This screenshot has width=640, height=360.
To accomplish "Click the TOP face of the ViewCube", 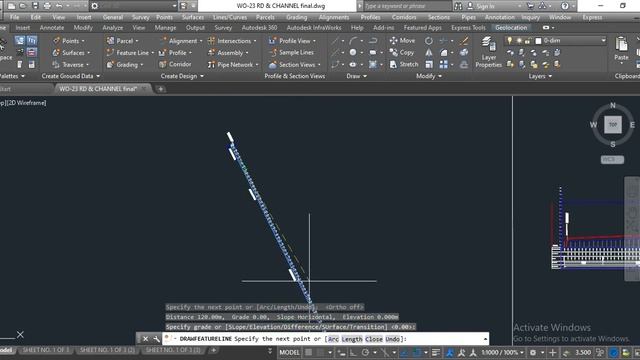I will pyautogui.click(x=613, y=124).
